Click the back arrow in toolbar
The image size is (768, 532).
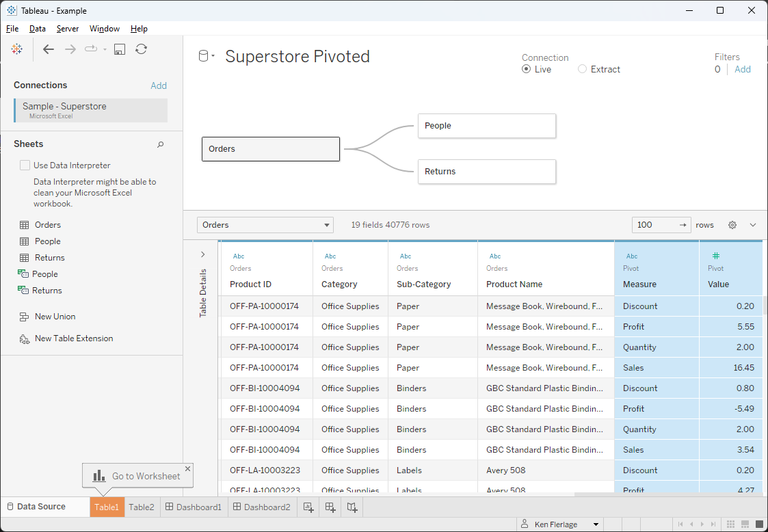click(49, 49)
